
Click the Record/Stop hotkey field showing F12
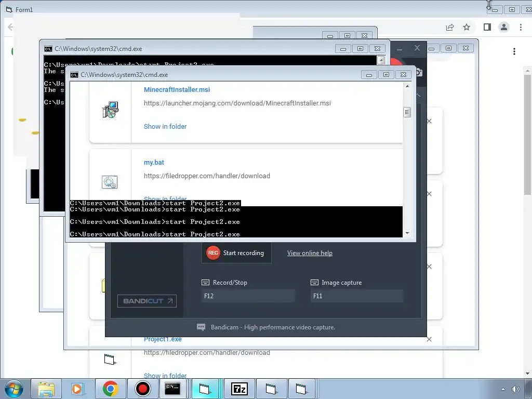click(248, 296)
